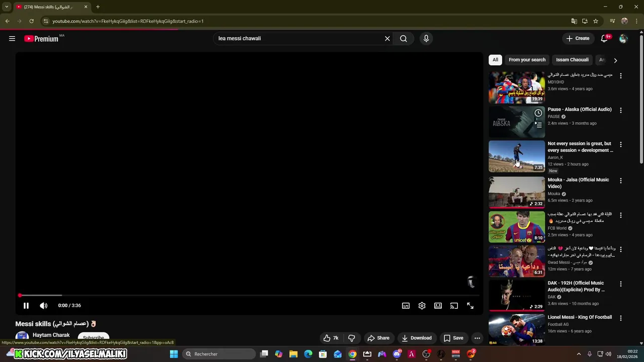This screenshot has width=644, height=362.
Task: Add Pause - Alaska to queue
Action: tap(538, 125)
